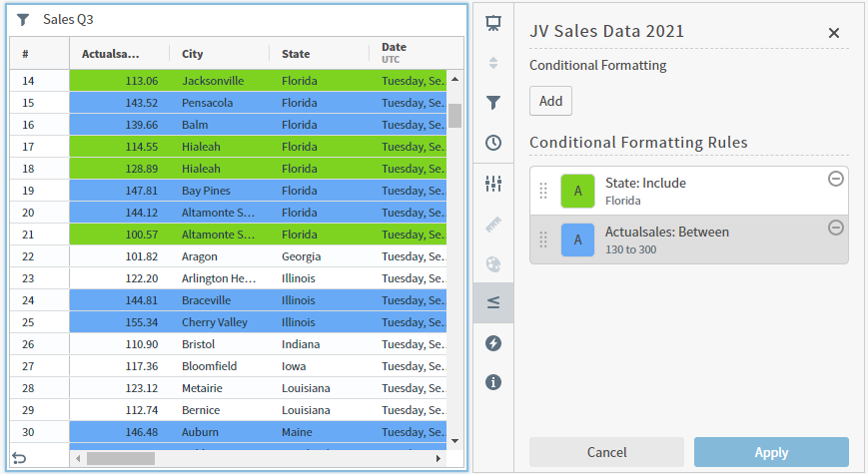The image size is (868, 474).
Task: Click the Sales Q3 title
Action: pos(68,19)
